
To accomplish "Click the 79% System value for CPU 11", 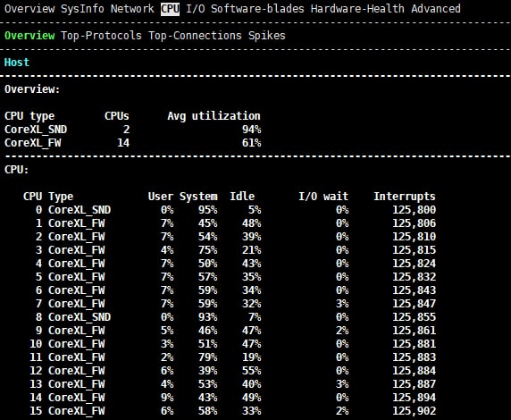I will click(x=207, y=357).
